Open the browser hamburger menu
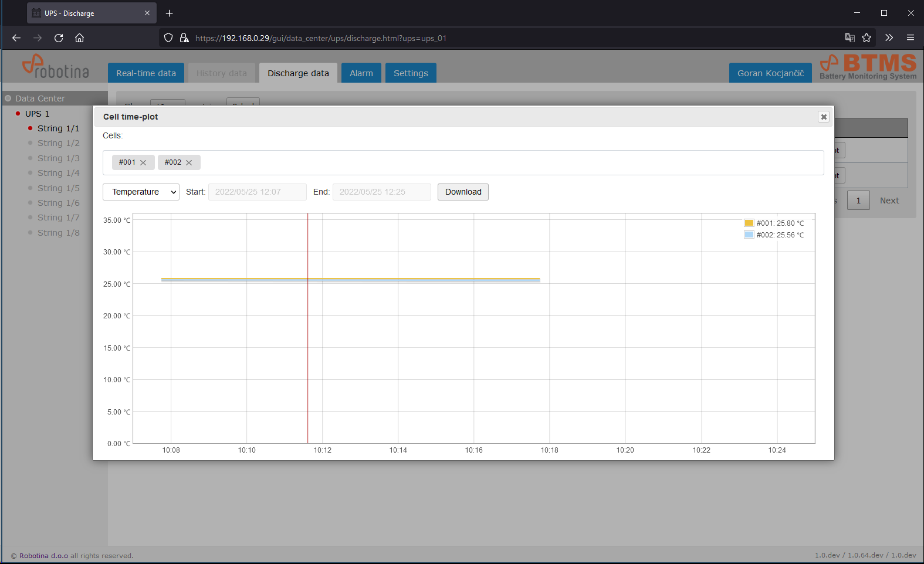The image size is (924, 564). [910, 38]
